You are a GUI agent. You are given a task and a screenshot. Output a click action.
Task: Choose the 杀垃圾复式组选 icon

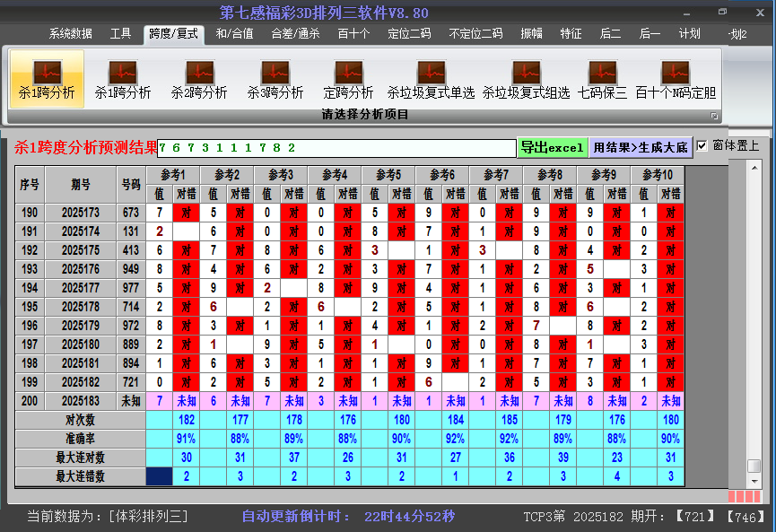tap(526, 79)
